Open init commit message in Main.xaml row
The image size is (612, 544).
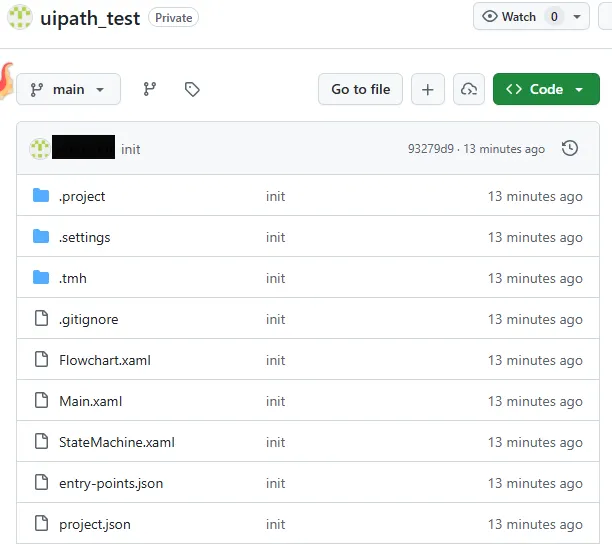276,401
